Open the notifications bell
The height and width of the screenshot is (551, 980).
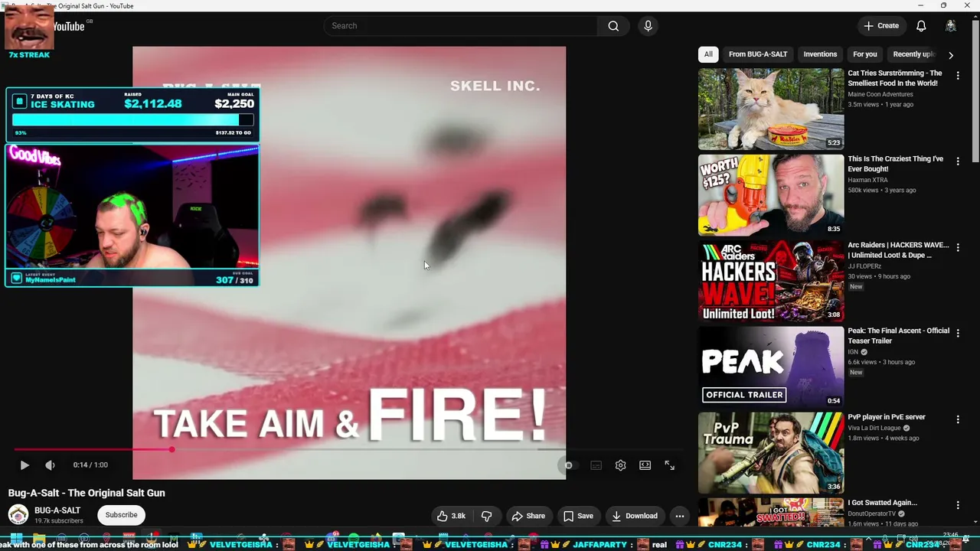pos(921,26)
